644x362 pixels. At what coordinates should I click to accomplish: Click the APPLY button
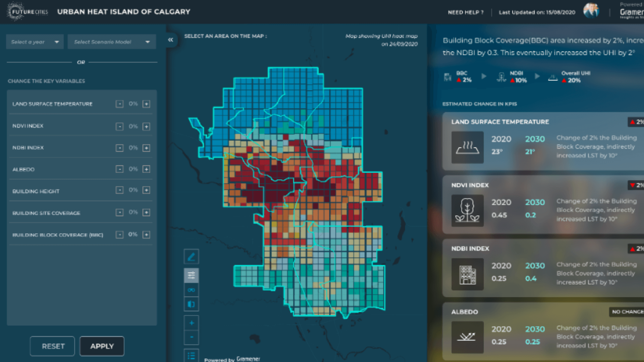coord(102,346)
